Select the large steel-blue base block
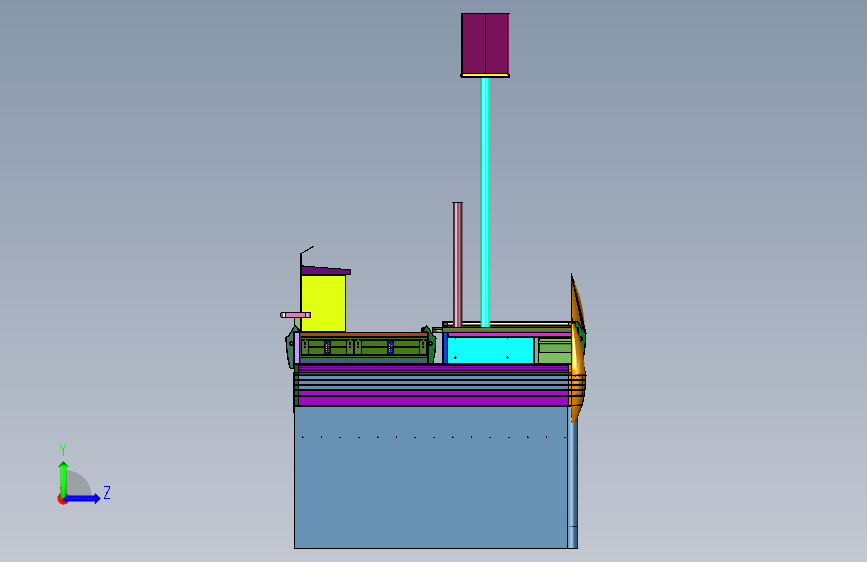The width and height of the screenshot is (867, 562). (431, 477)
